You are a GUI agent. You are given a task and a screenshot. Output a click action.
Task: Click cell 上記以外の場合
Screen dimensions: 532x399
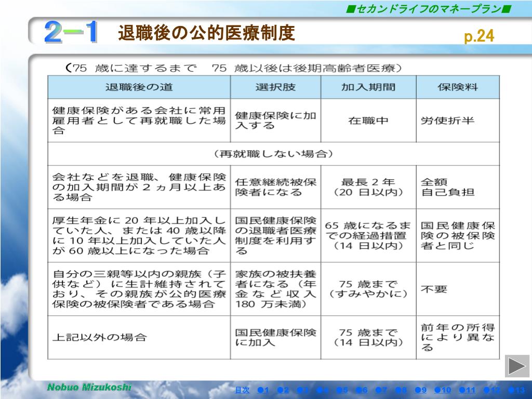coord(139,337)
